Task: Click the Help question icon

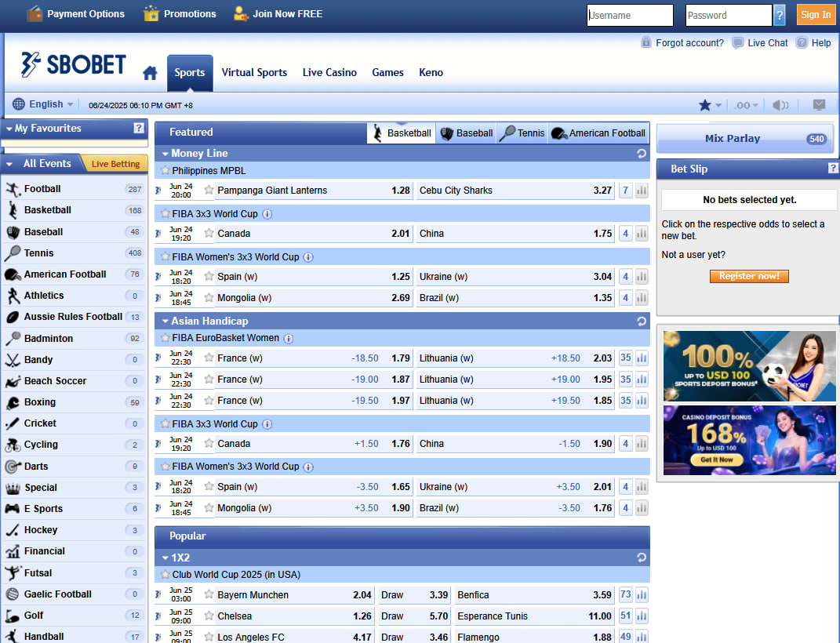Action: (802, 43)
